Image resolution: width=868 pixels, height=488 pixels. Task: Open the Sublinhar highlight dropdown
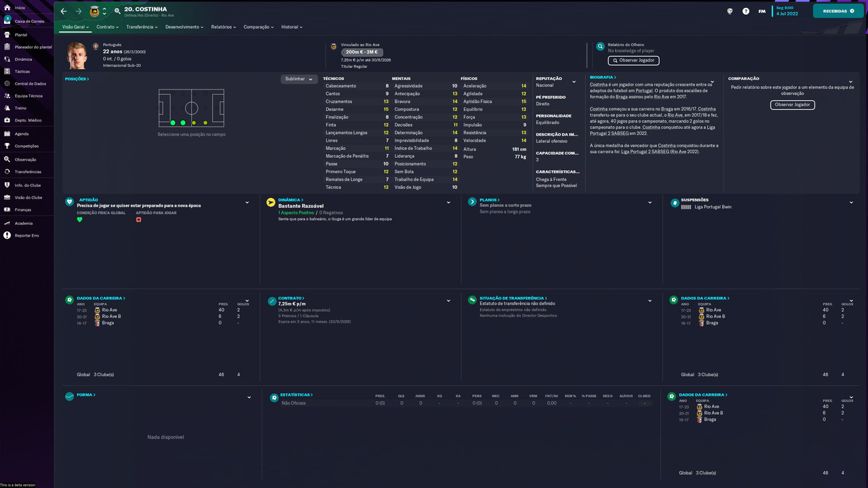coord(299,79)
